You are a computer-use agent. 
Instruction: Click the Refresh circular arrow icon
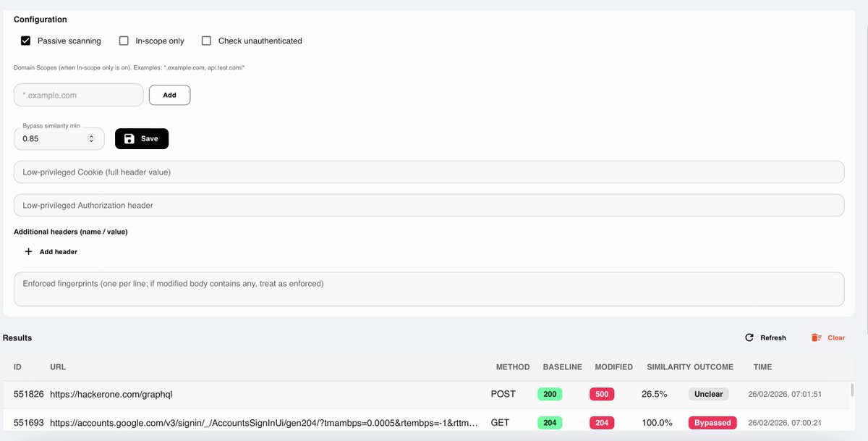coord(749,337)
